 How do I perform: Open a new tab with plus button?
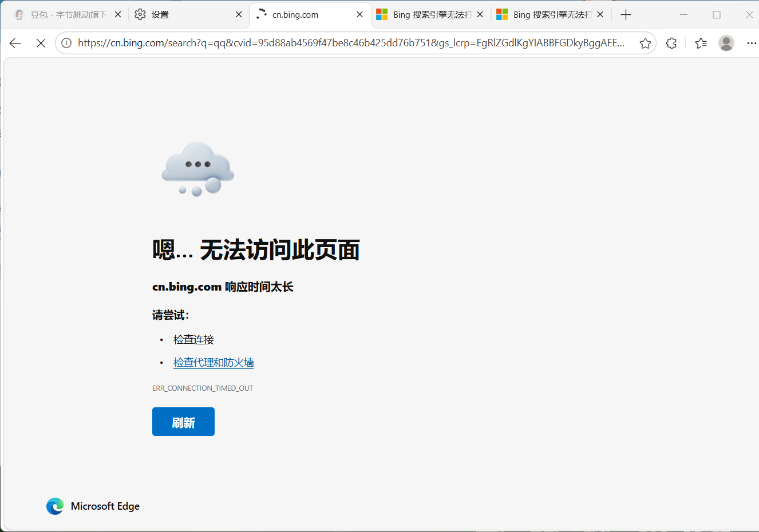[x=626, y=15]
